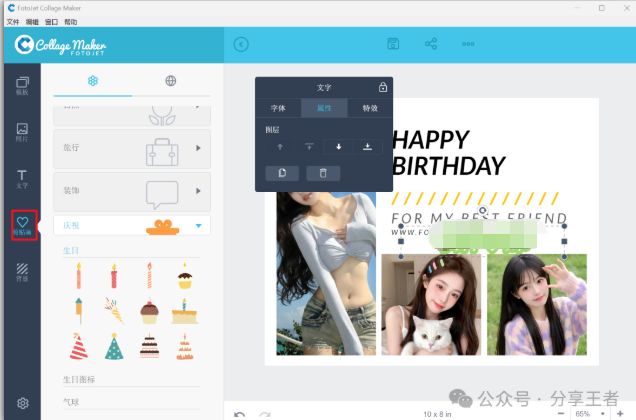Open the Template panel in sidebar
The height and width of the screenshot is (420, 636).
click(x=22, y=85)
